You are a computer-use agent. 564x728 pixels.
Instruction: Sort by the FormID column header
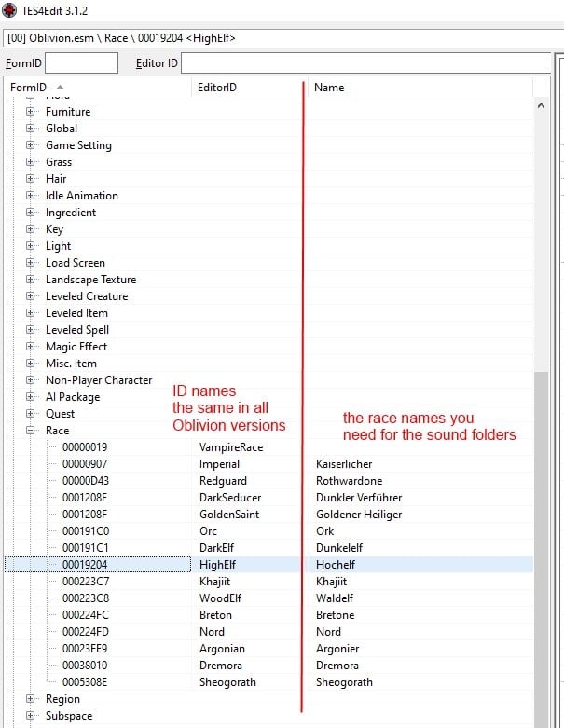(x=98, y=88)
